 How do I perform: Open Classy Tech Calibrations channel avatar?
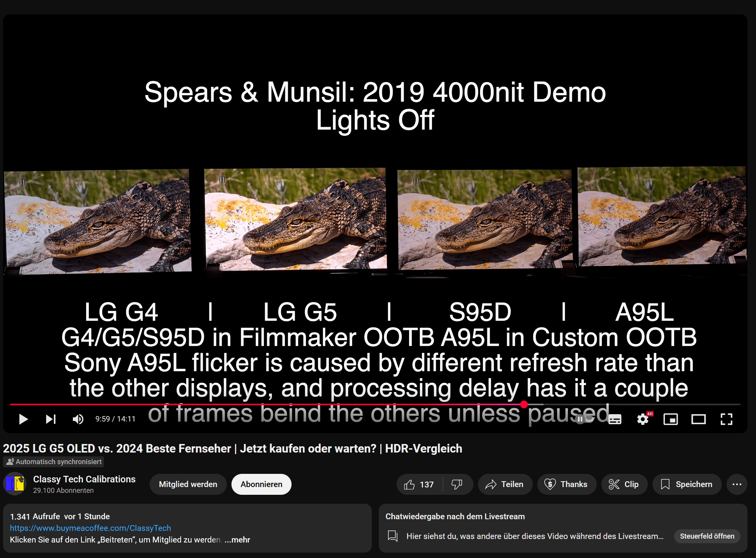click(x=15, y=484)
